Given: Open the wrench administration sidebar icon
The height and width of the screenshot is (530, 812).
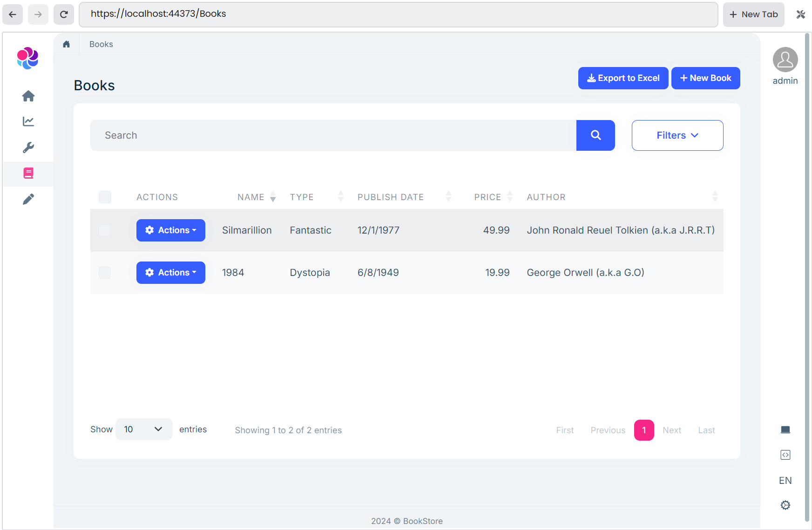Looking at the screenshot, I should [28, 148].
